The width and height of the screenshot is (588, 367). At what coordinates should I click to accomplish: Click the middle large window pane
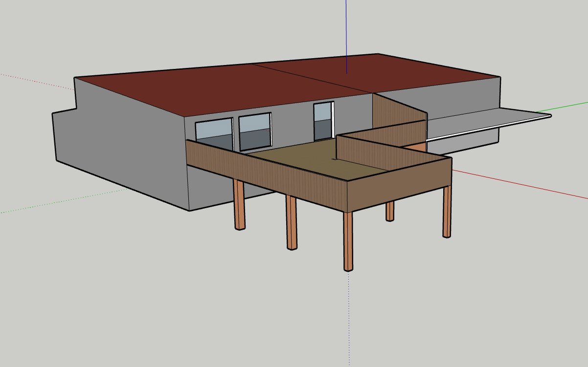point(254,132)
